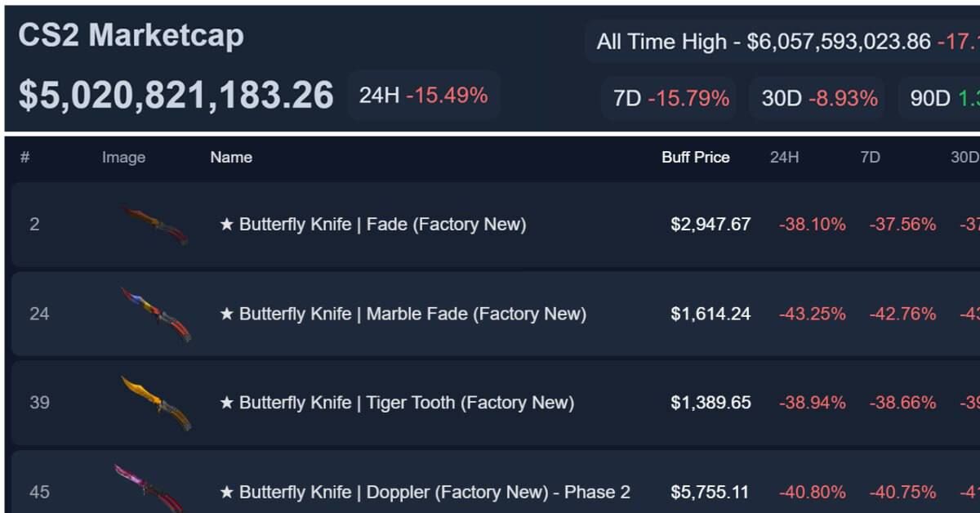
Task: Click the $2,947.67 Buff price value
Action: pyautogui.click(x=710, y=225)
